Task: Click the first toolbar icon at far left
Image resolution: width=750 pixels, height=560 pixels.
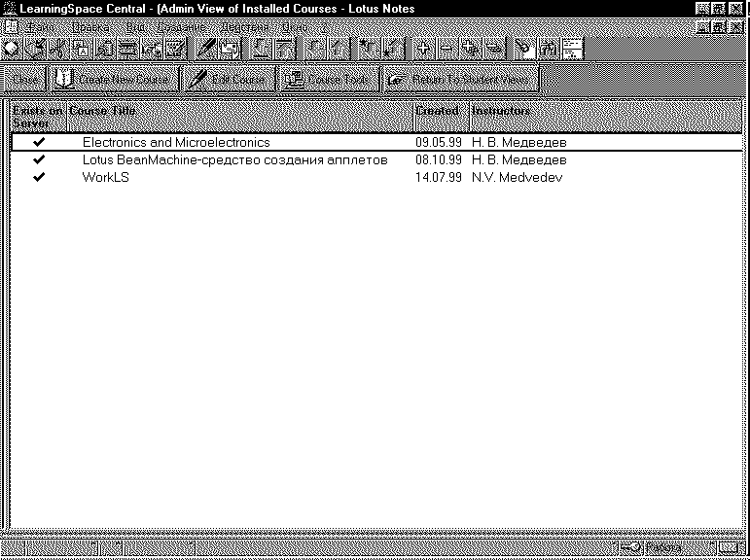Action: pyautogui.click(x=12, y=49)
